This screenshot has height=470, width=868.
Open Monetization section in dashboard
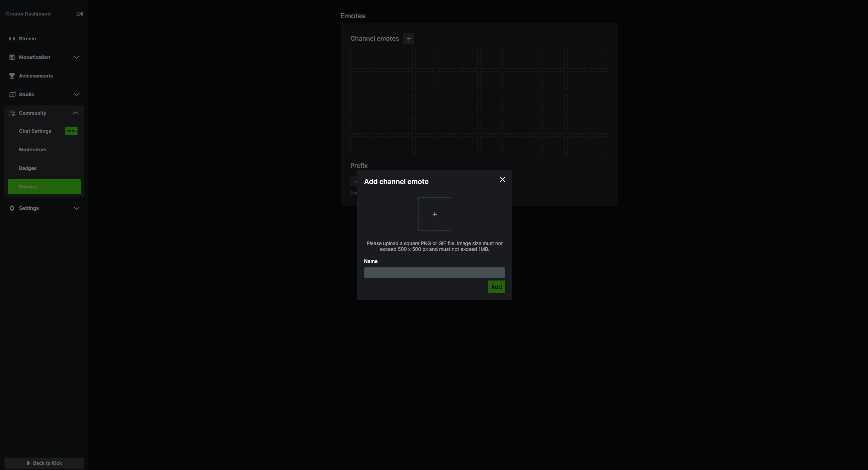click(x=43, y=57)
